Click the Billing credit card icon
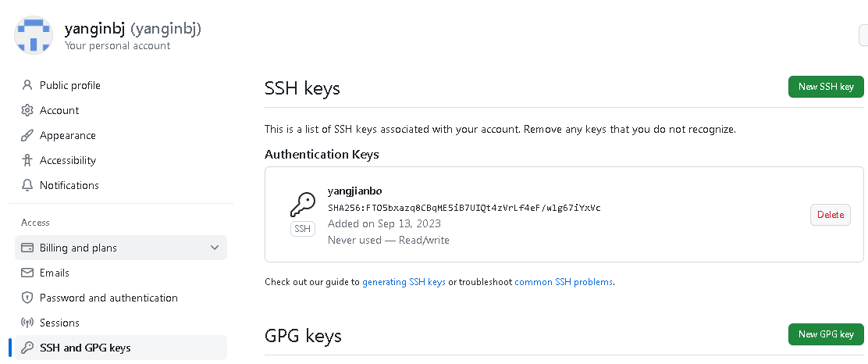This screenshot has height=364, width=868. pos(27,248)
